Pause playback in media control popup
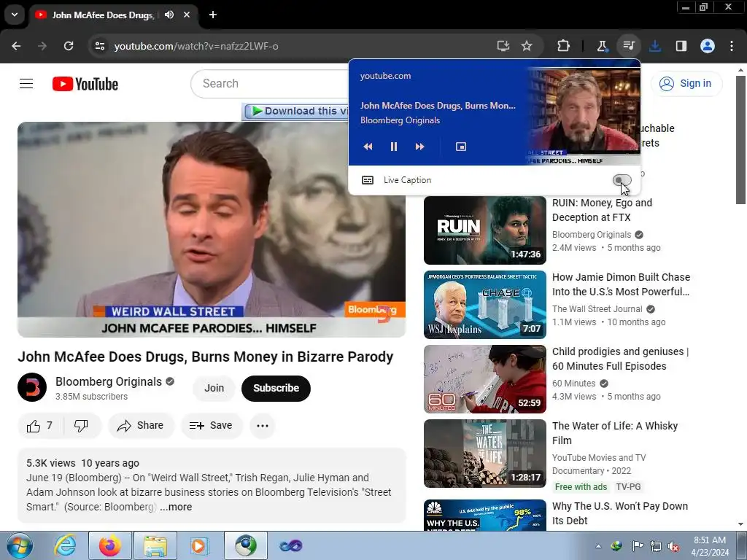Viewport: 747px width, 560px height. [x=393, y=147]
